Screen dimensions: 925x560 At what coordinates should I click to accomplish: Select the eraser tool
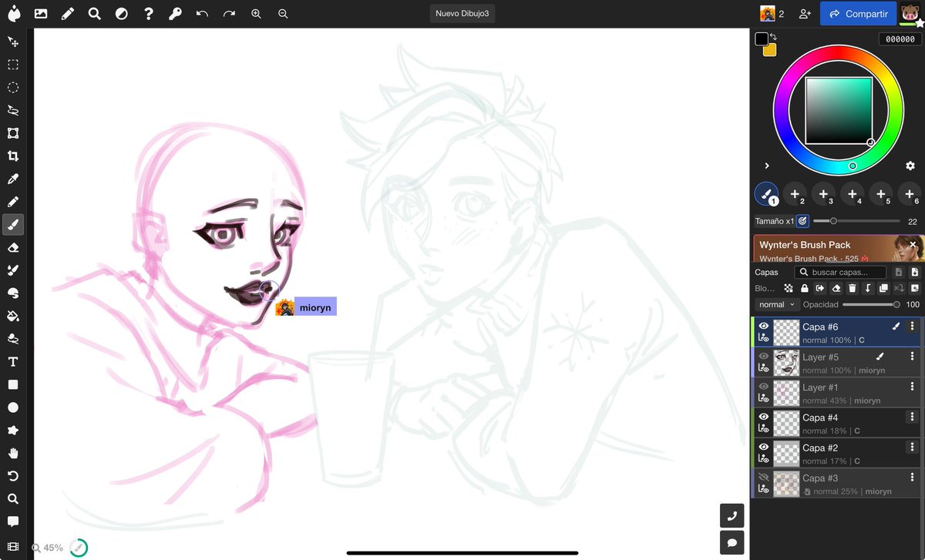[x=13, y=247]
